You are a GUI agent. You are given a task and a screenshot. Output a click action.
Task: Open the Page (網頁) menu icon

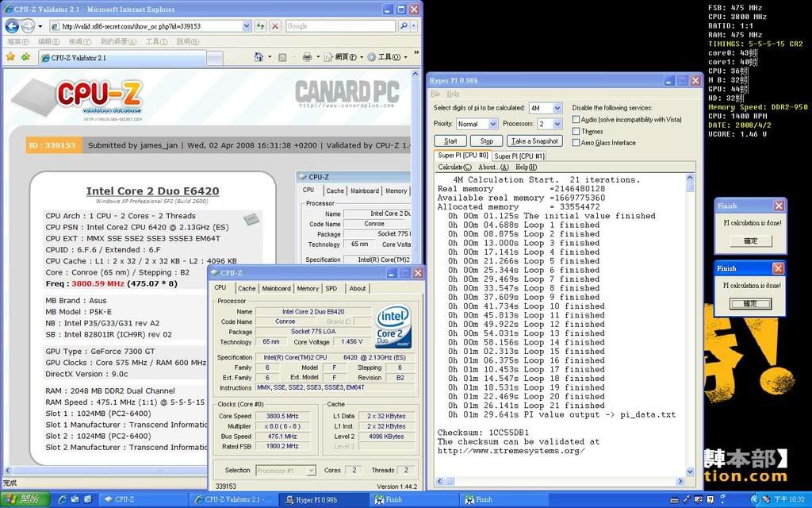(328, 57)
